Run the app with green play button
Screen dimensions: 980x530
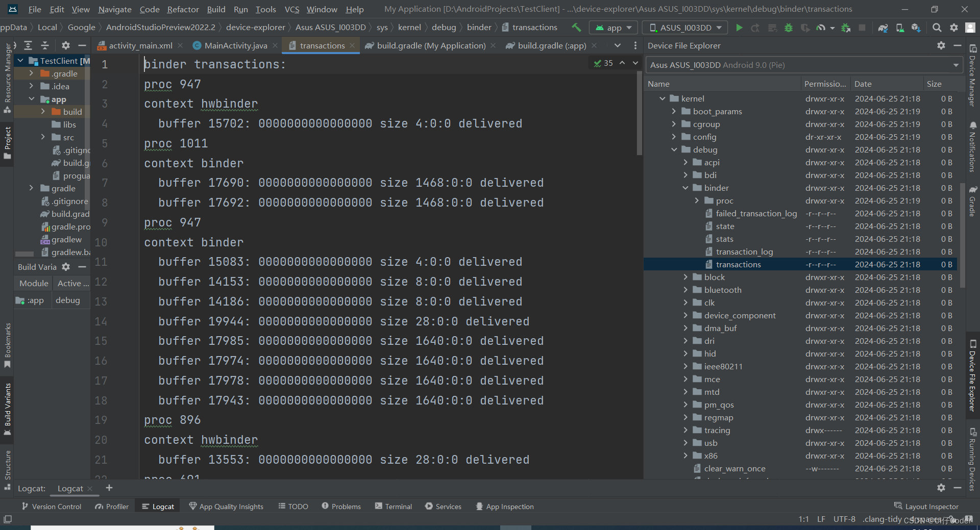tap(739, 28)
